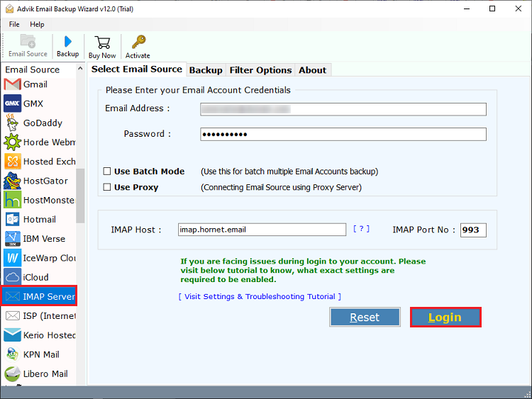Select the IMAP Server envelope icon
The image size is (532, 399).
tap(13, 297)
